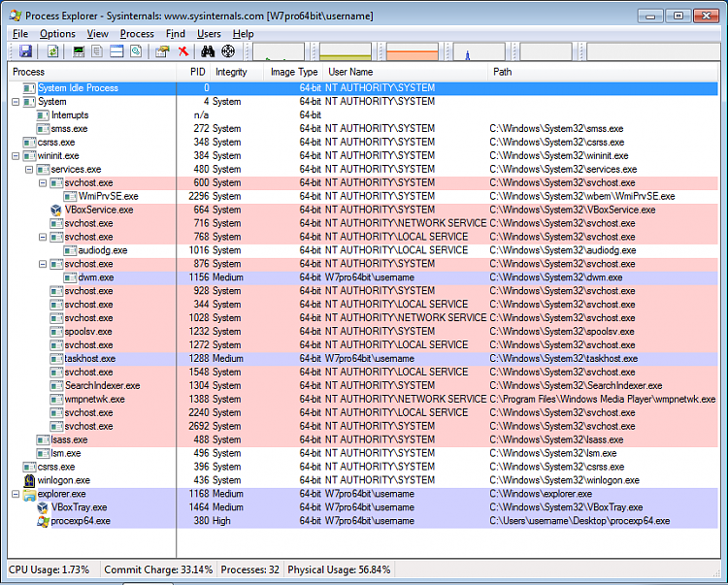728x585 pixels.
Task: Click the binoculars Find Handle icon
Action: click(x=208, y=51)
